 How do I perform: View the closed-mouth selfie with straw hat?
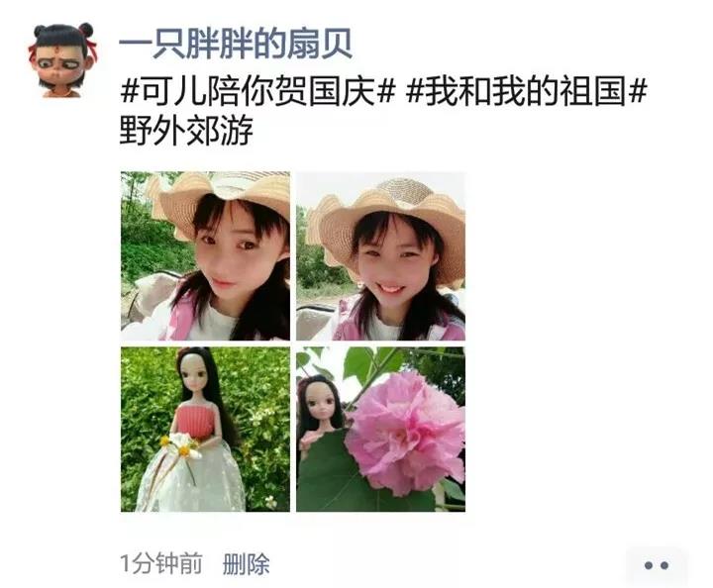pyautogui.click(x=205, y=255)
